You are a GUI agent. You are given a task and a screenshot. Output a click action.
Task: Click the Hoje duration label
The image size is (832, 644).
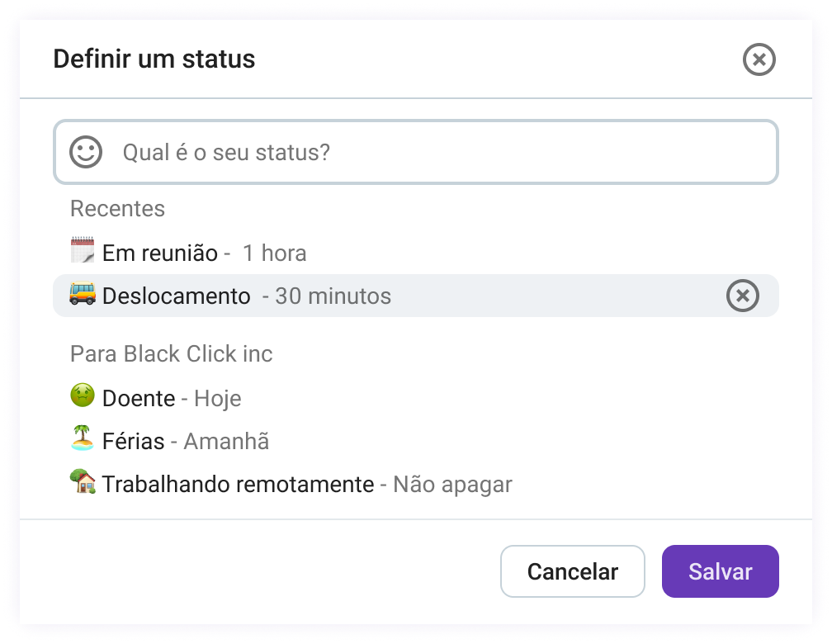point(219,397)
